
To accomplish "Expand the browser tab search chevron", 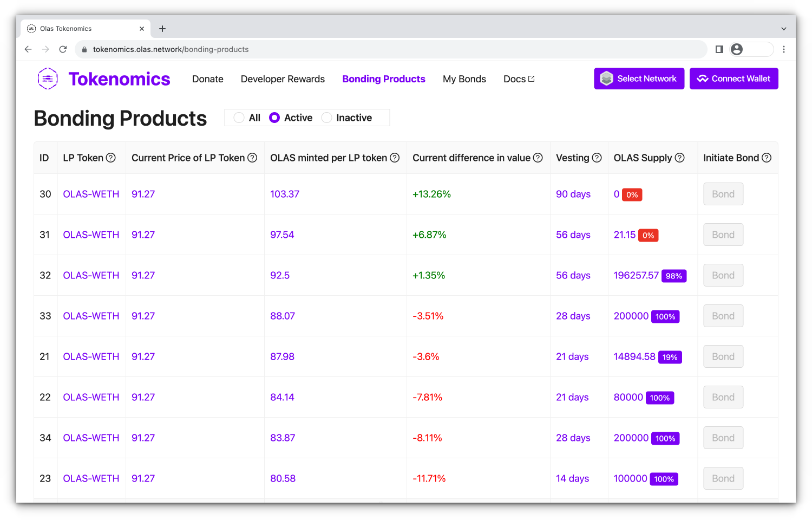I will [783, 29].
